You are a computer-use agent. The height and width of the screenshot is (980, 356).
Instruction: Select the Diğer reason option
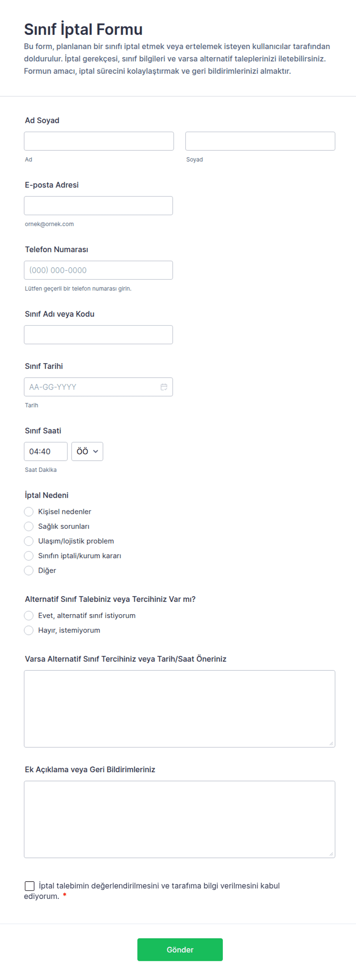[x=29, y=570]
